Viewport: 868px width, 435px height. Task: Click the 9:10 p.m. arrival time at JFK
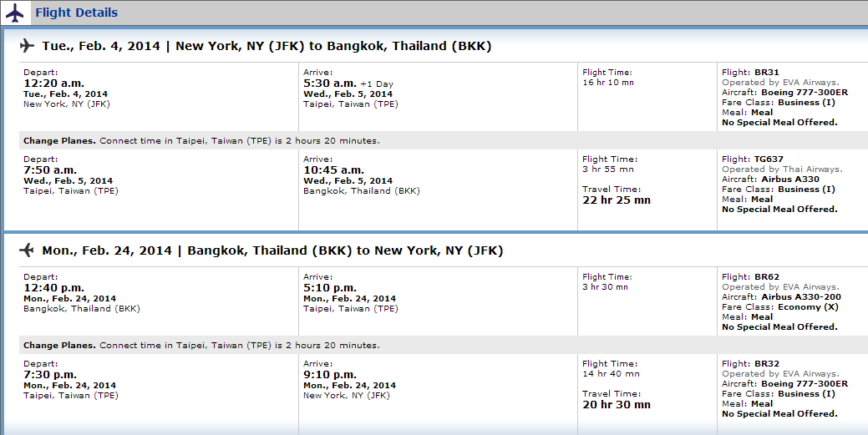pos(330,375)
